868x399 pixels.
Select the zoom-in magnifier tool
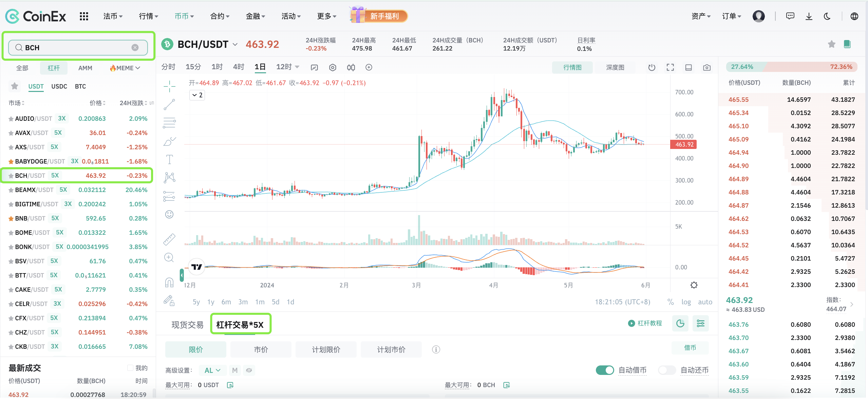coord(169,258)
